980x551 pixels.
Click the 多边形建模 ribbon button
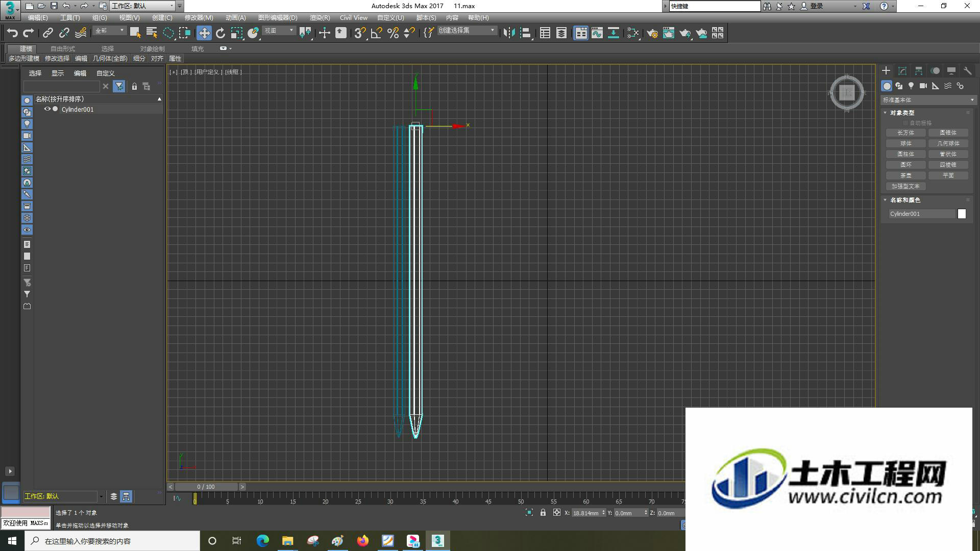[x=24, y=59]
